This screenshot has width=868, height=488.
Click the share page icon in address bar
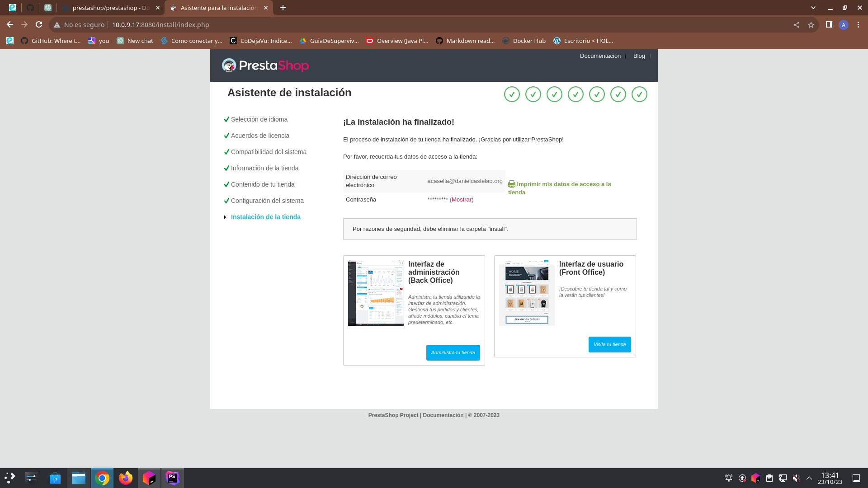[797, 25]
